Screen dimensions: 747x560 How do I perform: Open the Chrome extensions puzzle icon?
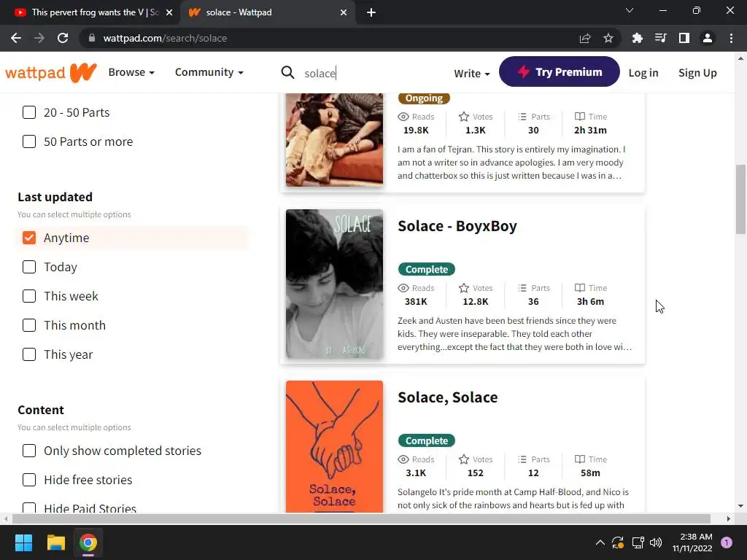[637, 38]
